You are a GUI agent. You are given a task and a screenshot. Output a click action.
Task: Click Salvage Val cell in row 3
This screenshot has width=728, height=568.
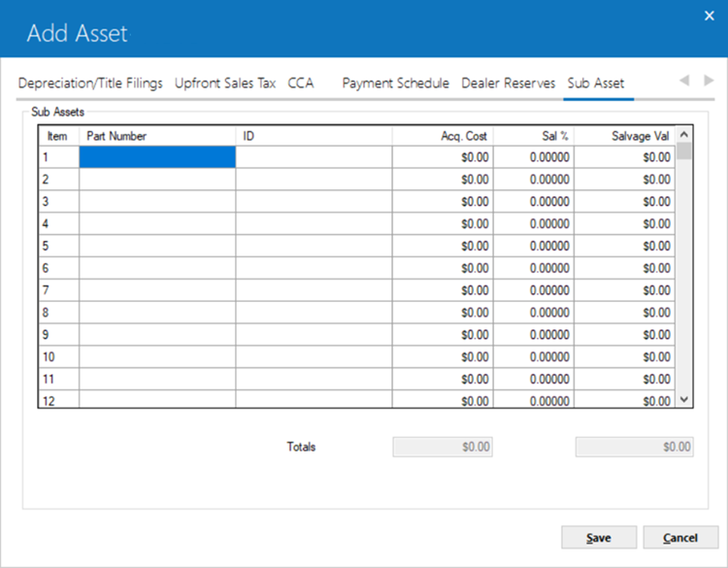click(625, 202)
